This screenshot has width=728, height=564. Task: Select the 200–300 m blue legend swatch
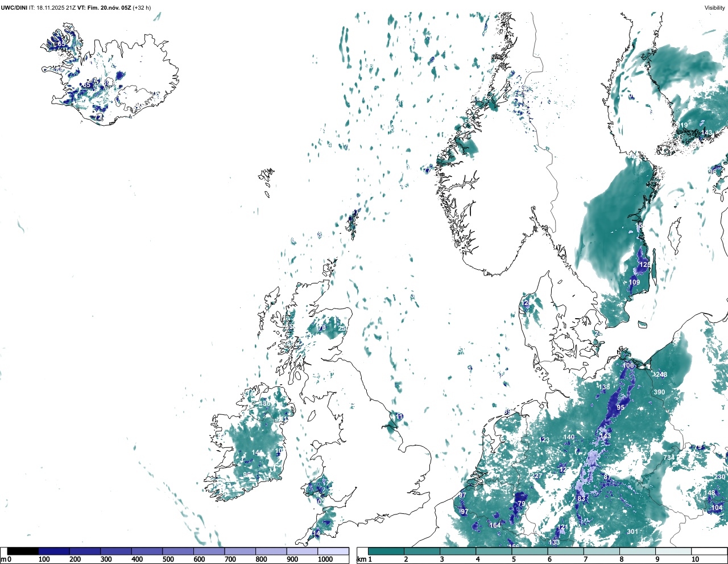click(x=85, y=551)
